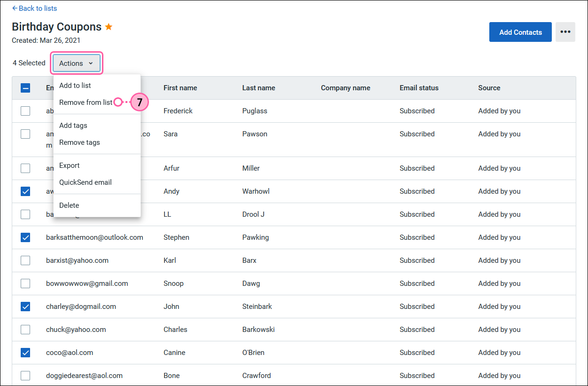Toggle the select-all header checkbox

click(25, 88)
